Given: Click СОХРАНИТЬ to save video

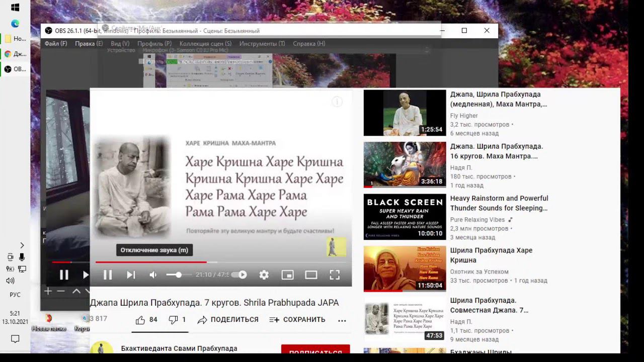Looking at the screenshot, I should [x=297, y=320].
